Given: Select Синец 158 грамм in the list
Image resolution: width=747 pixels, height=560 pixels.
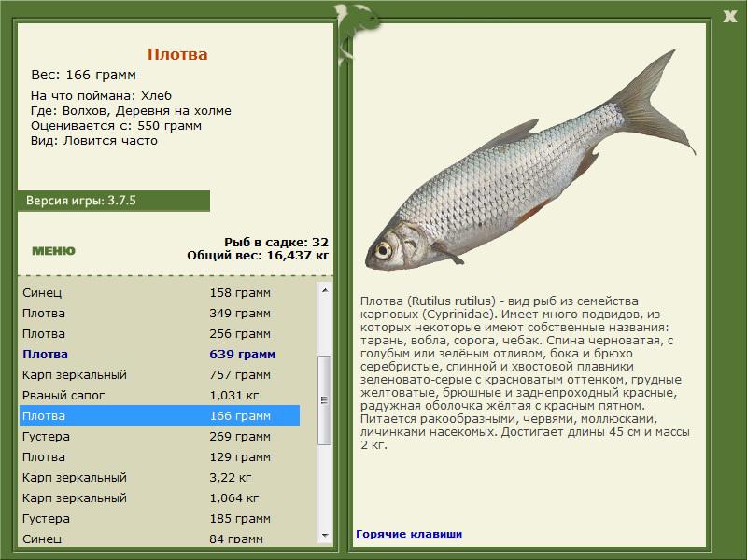Looking at the screenshot, I should [159, 292].
